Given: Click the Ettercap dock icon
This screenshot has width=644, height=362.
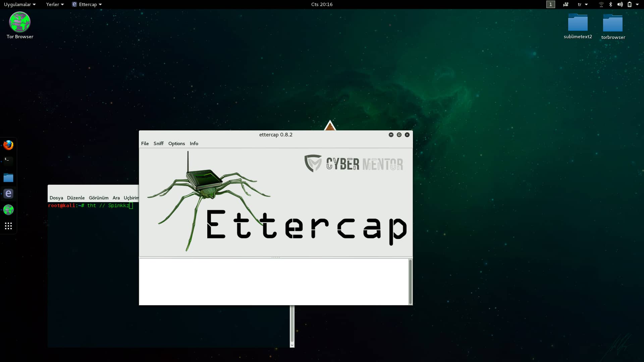Looking at the screenshot, I should (x=8, y=194).
